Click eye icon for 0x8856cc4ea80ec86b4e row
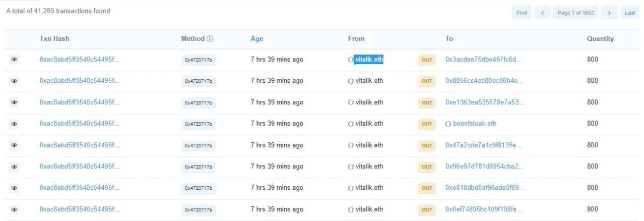This screenshot has width=644, height=221. point(14,81)
